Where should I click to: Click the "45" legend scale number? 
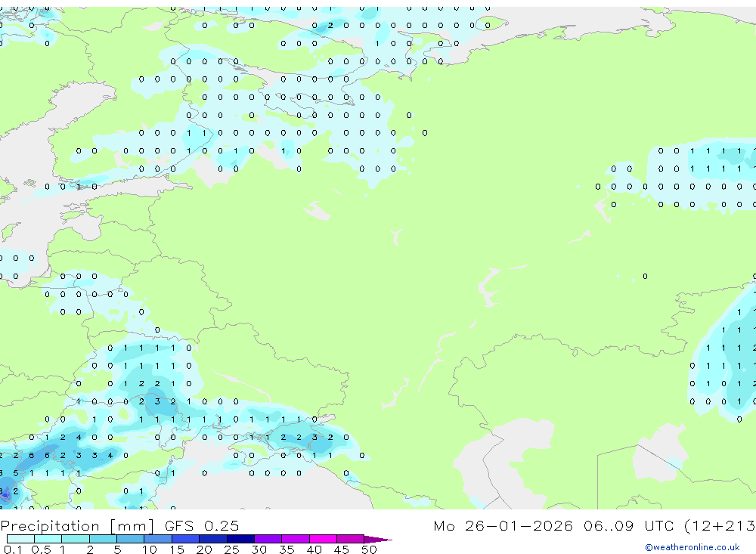point(342,549)
